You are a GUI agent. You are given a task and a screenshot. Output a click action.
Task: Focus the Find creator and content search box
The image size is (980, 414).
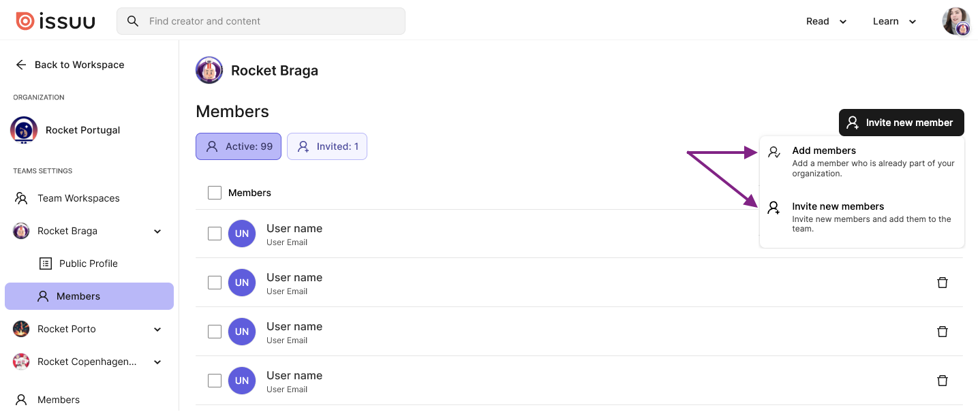(x=261, y=21)
